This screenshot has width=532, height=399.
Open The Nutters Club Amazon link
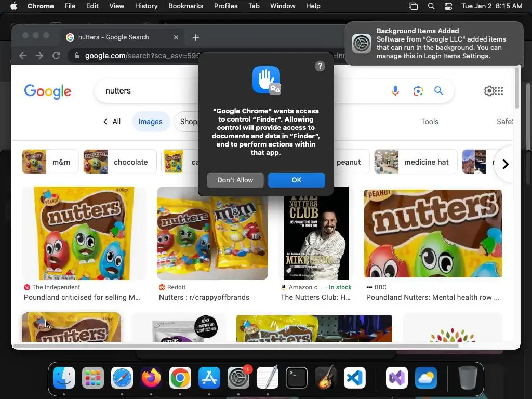(315, 297)
